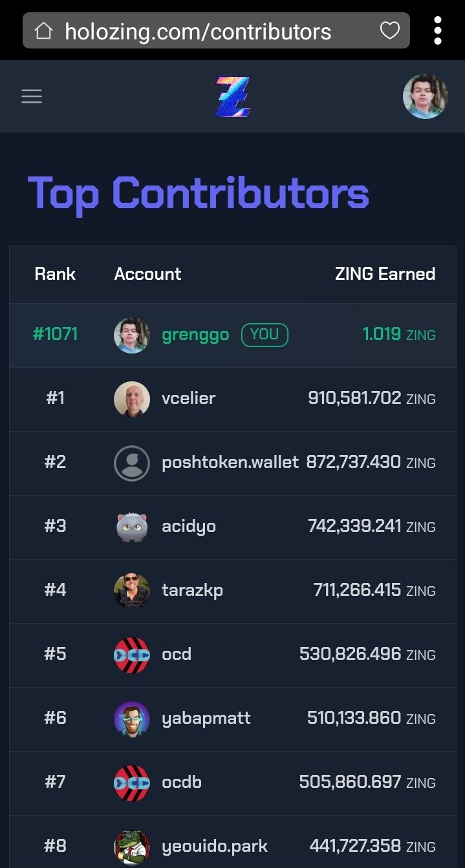Image resolution: width=465 pixels, height=868 pixels.
Task: Open the profile avatar in the header
Action: pos(425,96)
